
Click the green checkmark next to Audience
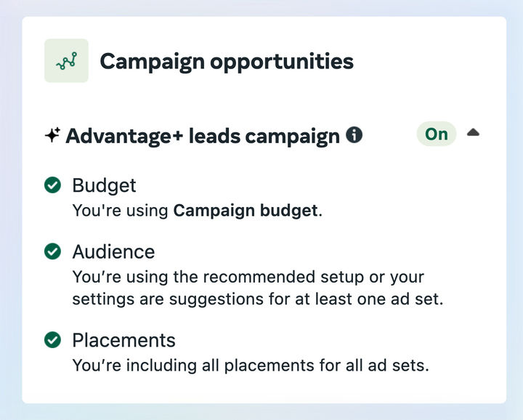click(x=52, y=251)
